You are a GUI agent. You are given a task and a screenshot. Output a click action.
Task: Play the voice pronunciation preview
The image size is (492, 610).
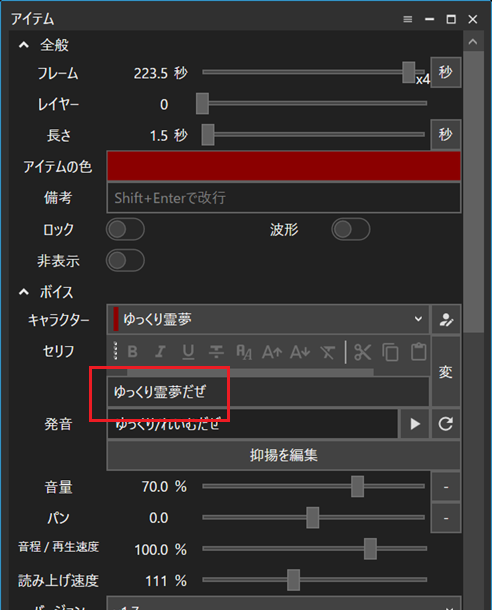click(415, 424)
